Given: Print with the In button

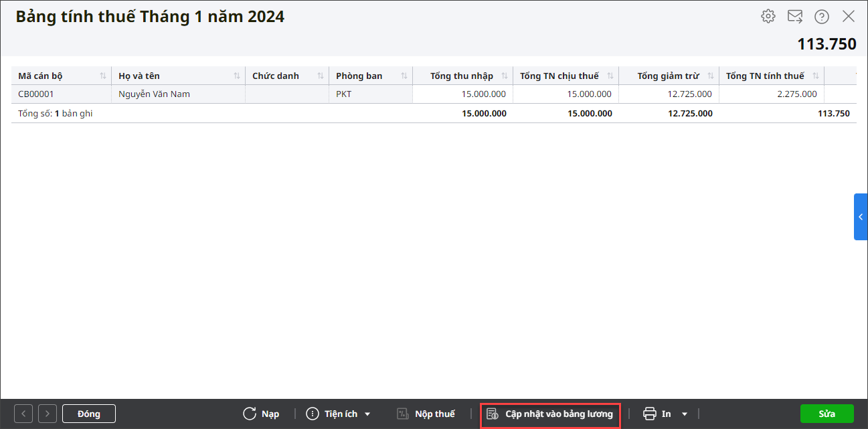Looking at the screenshot, I should click(x=657, y=414).
